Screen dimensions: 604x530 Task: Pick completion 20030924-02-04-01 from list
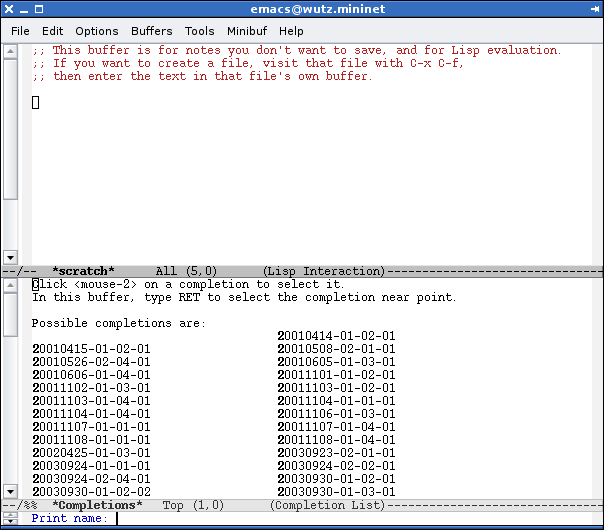[91, 479]
